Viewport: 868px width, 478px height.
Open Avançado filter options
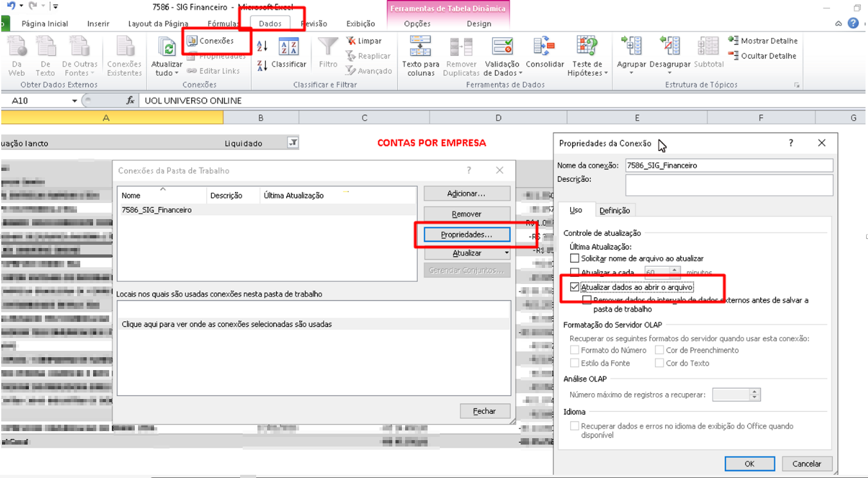pos(369,71)
